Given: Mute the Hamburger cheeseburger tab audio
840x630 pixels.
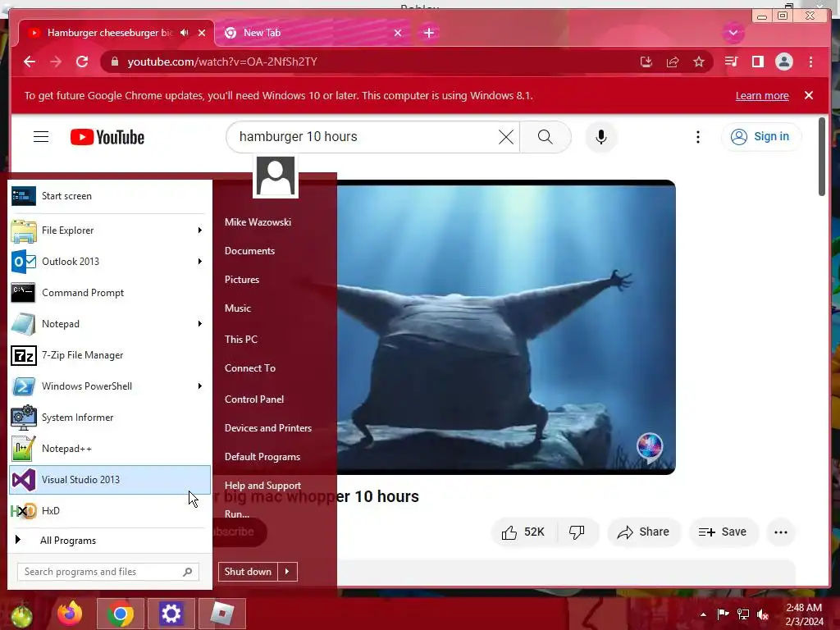Looking at the screenshot, I should tap(185, 33).
